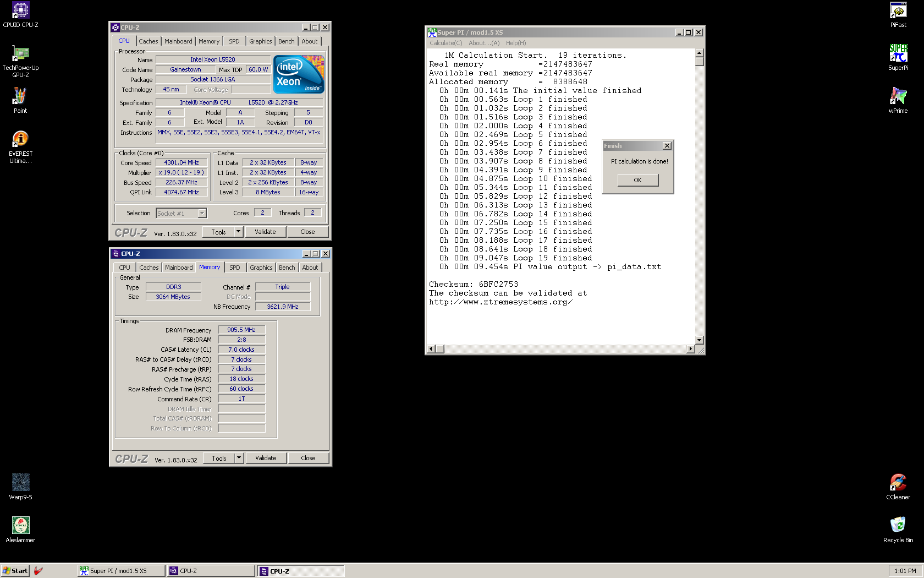
Task: Open the CPUID CPU-Z desktop icon
Action: [20, 15]
